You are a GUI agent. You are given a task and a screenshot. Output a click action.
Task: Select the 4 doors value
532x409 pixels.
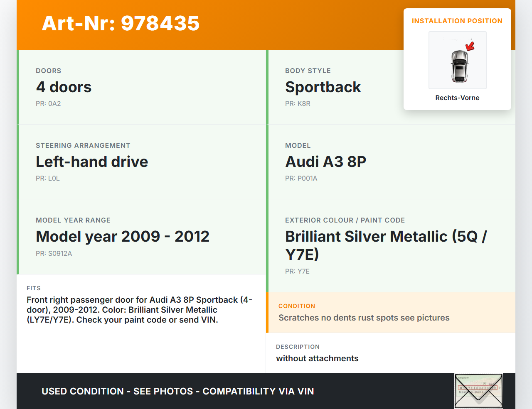[64, 87]
